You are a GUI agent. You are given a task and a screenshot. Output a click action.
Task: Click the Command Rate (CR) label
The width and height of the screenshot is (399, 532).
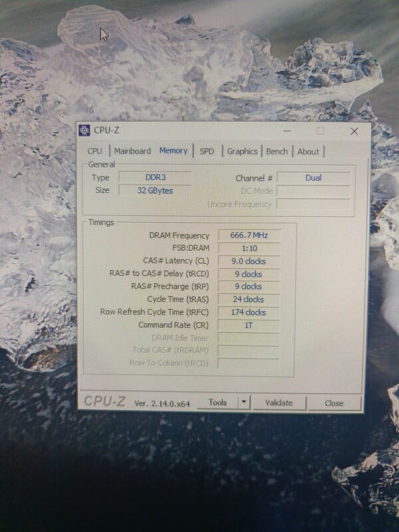[x=174, y=325]
